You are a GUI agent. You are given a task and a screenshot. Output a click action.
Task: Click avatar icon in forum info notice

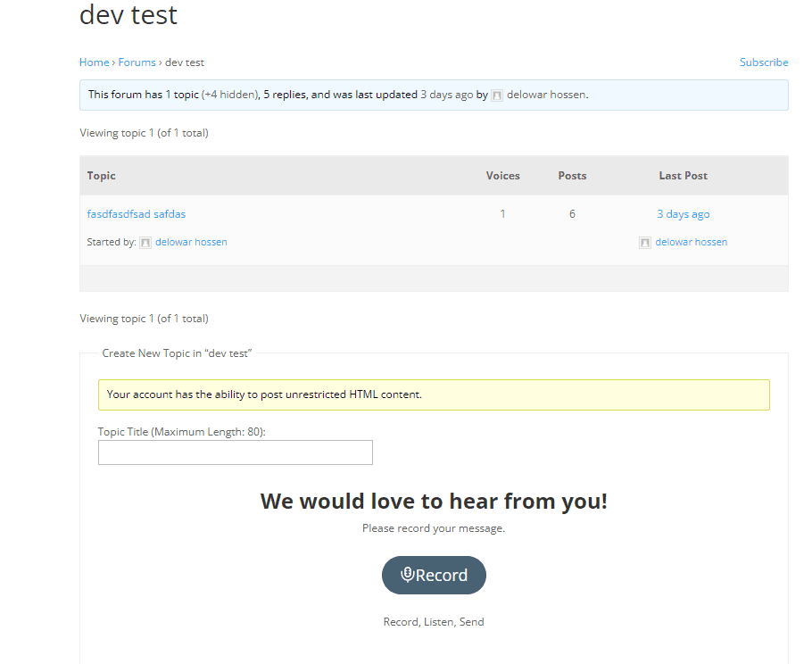click(x=497, y=95)
